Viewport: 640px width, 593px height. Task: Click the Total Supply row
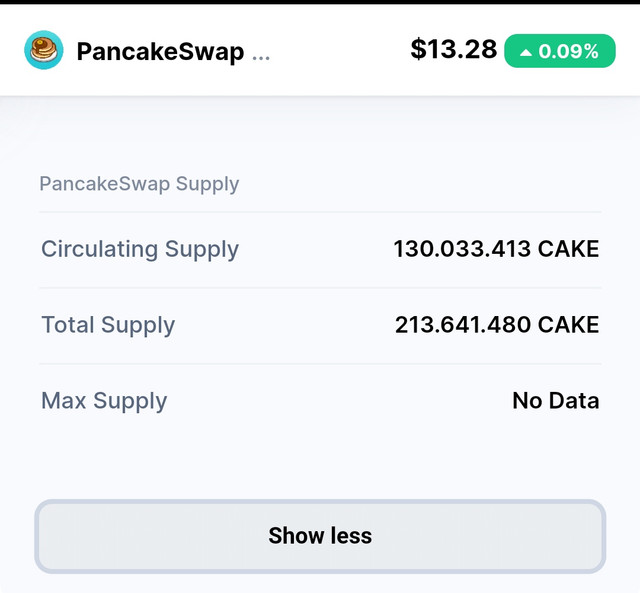[320, 326]
